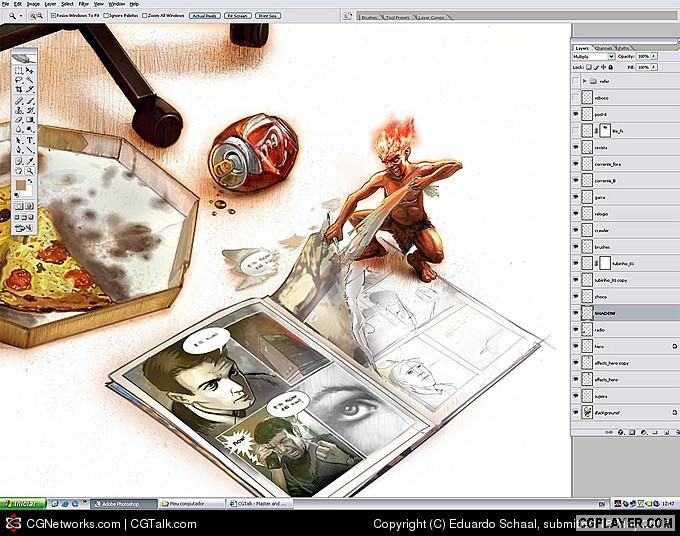Add layer style icon in Layers panel
The image size is (680, 536).
tap(621, 432)
